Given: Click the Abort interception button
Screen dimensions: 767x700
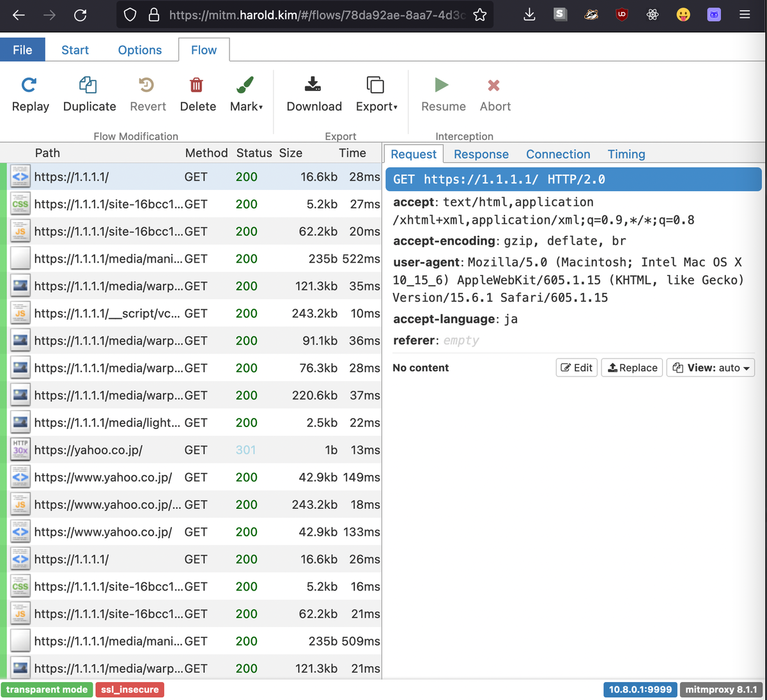Looking at the screenshot, I should pyautogui.click(x=495, y=95).
